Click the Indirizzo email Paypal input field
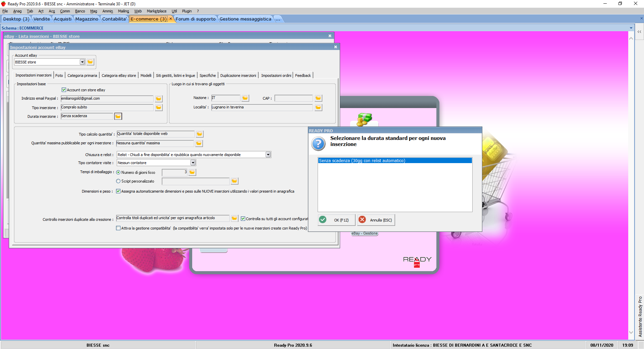The width and height of the screenshot is (644, 349). 107,99
